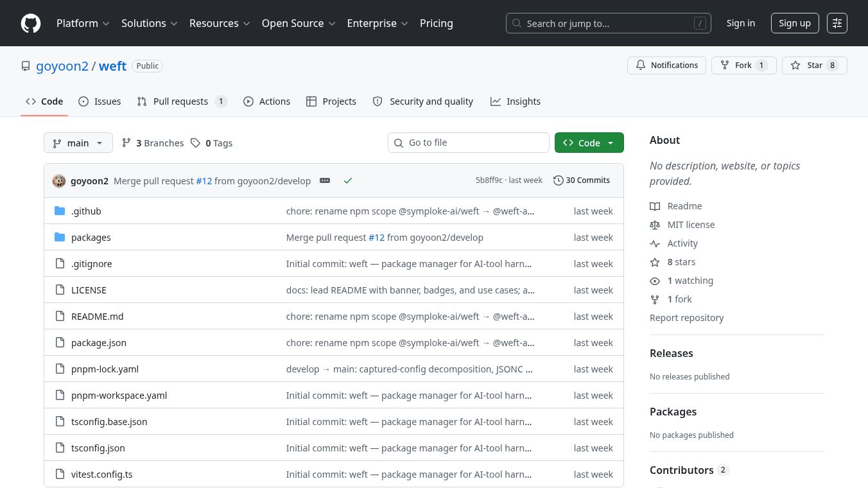The image size is (868, 488).
Task: Expand the main branch dropdown
Action: tap(78, 143)
